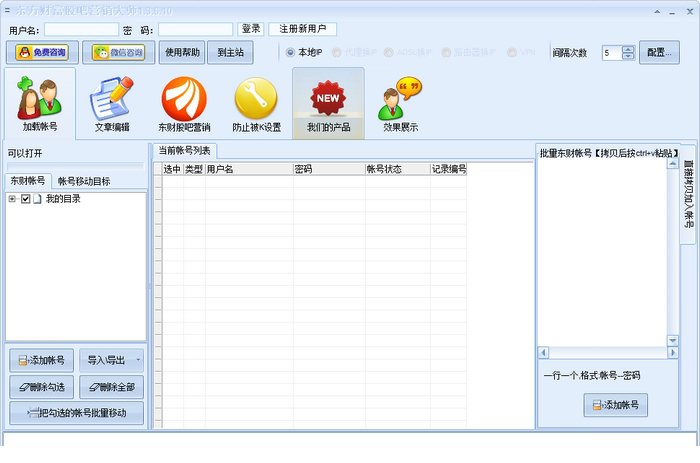Click the 把勾选的帐号批量移动 button
Viewport: 700px width, 463px height.
click(x=76, y=413)
